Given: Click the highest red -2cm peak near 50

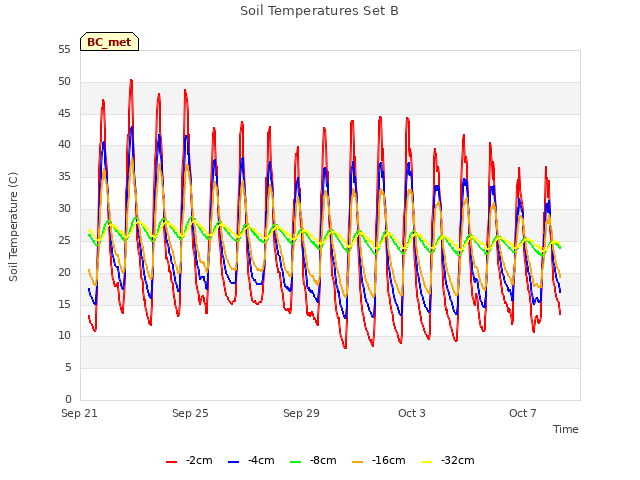Looking at the screenshot, I should pos(131,80).
